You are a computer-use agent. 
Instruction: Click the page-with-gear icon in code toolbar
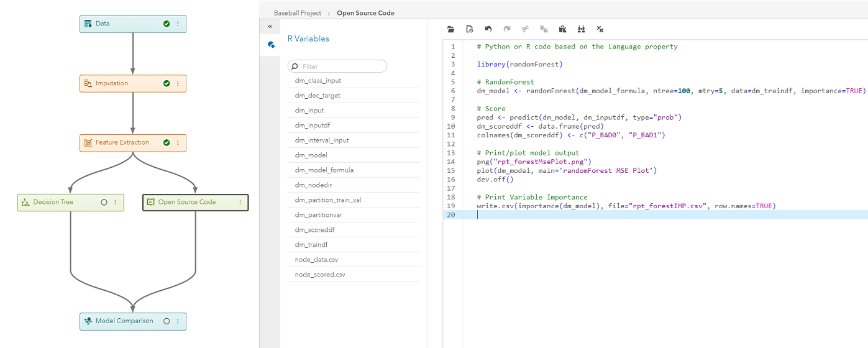tap(470, 29)
